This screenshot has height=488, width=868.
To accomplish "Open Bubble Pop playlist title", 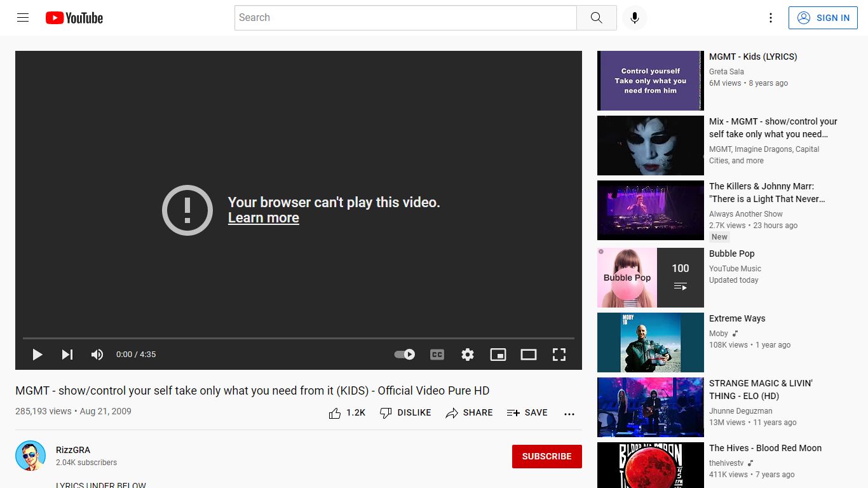I will 732,254.
